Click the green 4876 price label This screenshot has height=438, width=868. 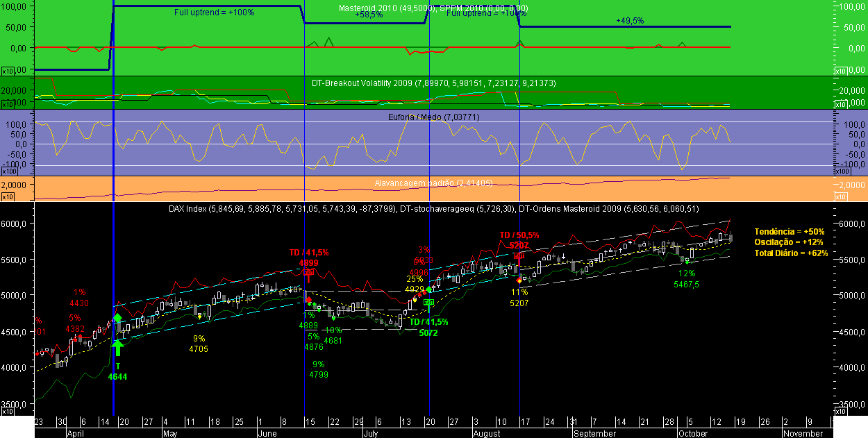tap(315, 347)
